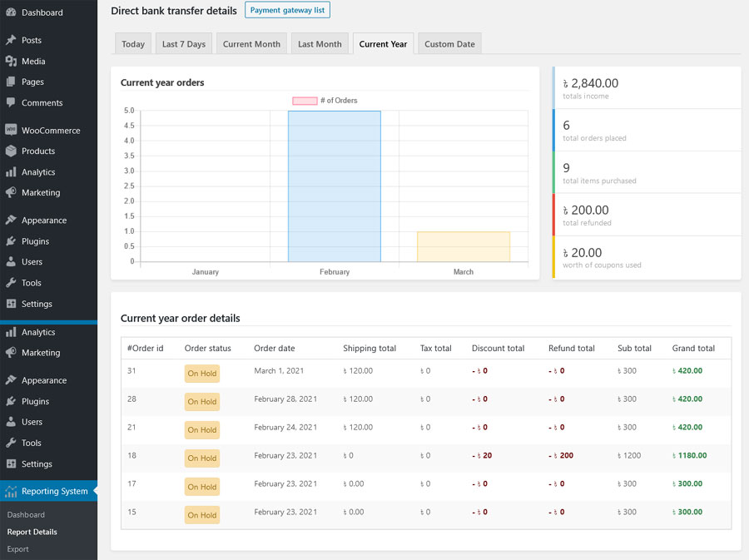Open Export submenu link
The width and height of the screenshot is (749, 560).
click(x=17, y=549)
